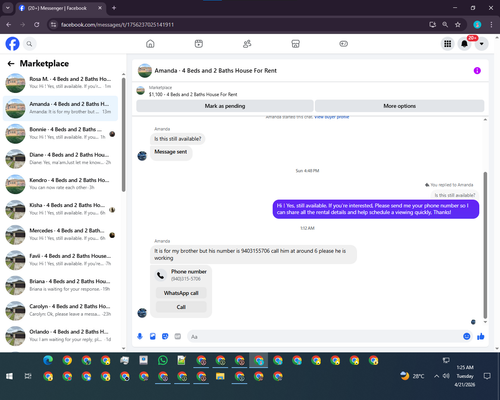Open Orlando conversation in list
The height and width of the screenshot is (400, 500).
point(60,336)
